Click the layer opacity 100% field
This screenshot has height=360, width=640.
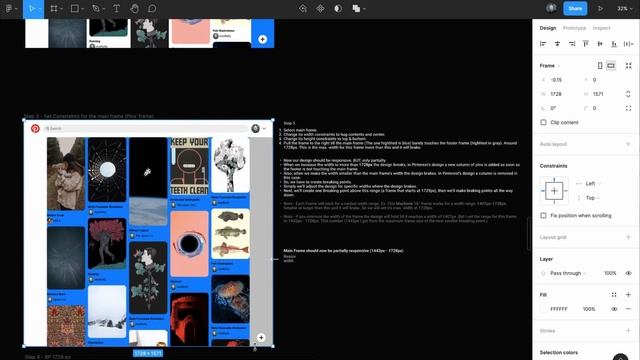pyautogui.click(x=610, y=273)
